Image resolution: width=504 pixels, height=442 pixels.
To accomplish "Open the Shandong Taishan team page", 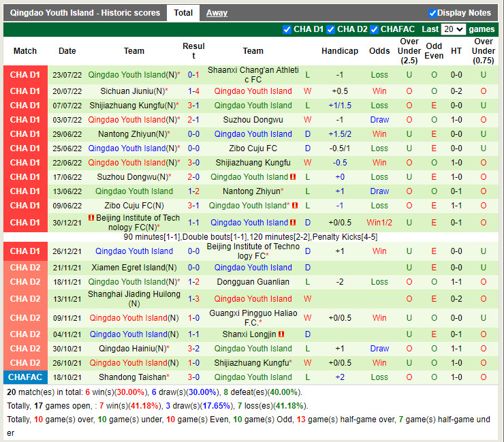I will click(x=132, y=377).
